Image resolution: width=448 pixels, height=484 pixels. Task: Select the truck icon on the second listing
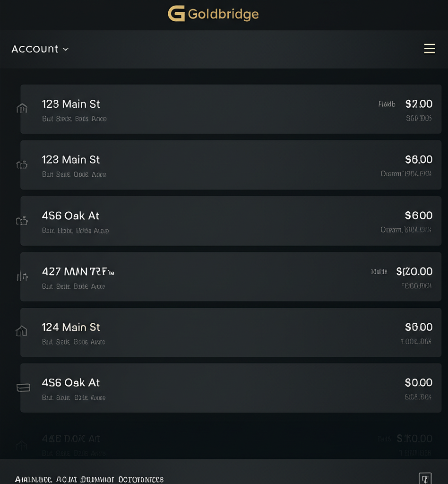(22, 164)
